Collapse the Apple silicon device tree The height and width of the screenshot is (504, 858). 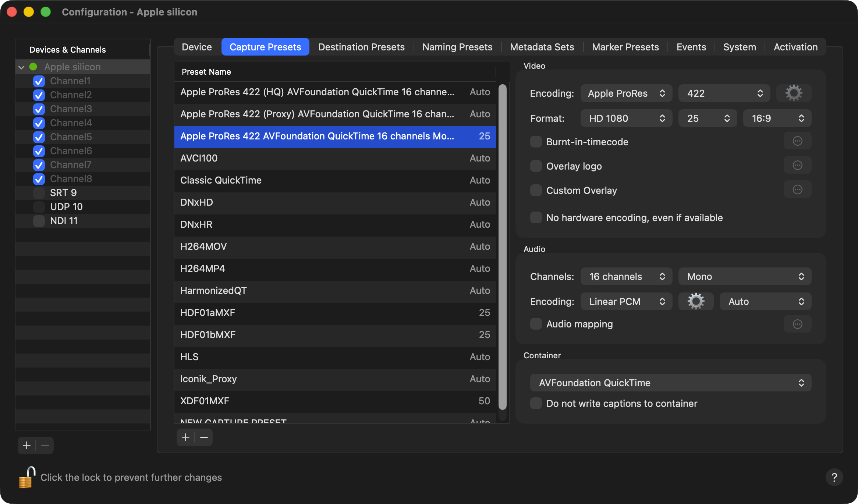click(x=21, y=67)
